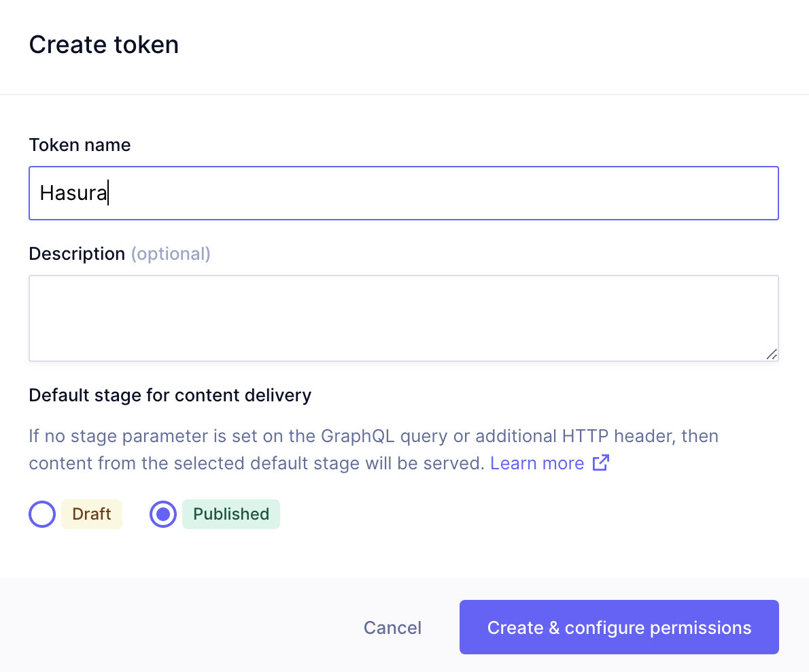The image size is (809, 672).
Task: Select the Published radio button
Action: (x=163, y=514)
